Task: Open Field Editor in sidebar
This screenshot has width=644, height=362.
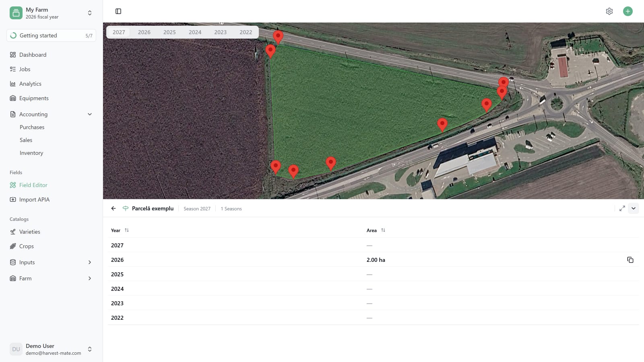Action: 52,185
